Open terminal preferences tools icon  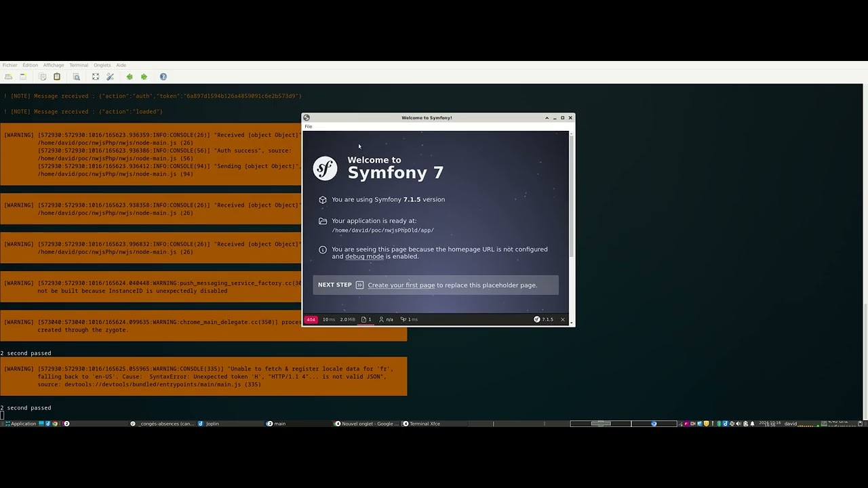point(110,77)
